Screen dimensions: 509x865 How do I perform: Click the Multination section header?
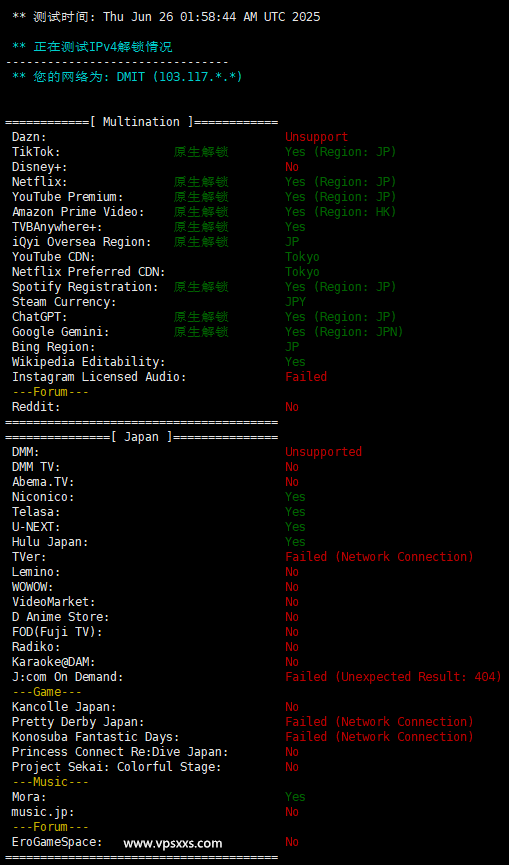click(142, 122)
